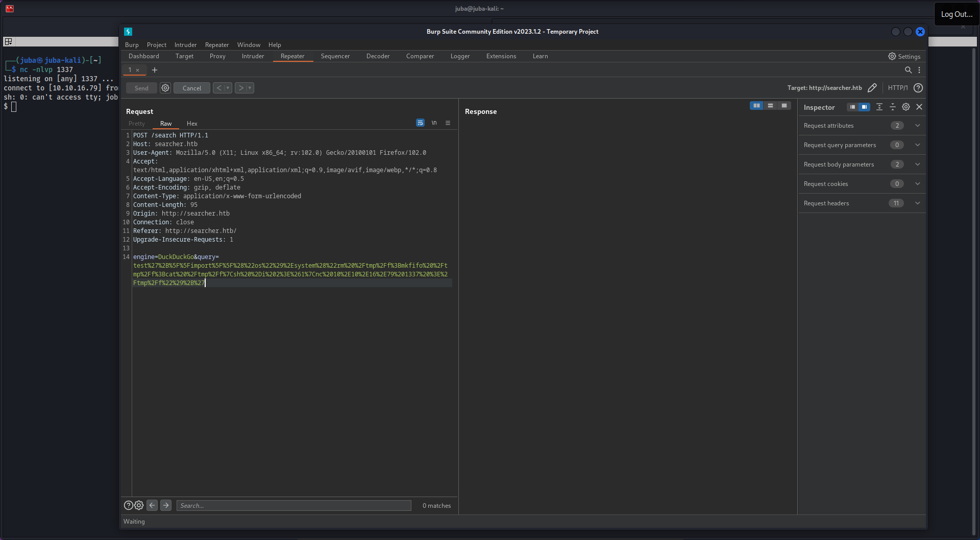The image size is (980, 540).
Task: Open search help icon below request
Action: 129,505
